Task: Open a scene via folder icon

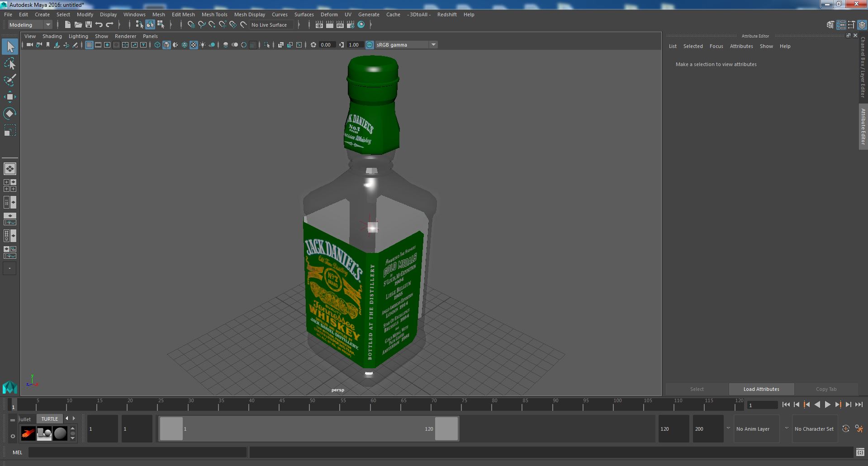Action: tap(78, 25)
